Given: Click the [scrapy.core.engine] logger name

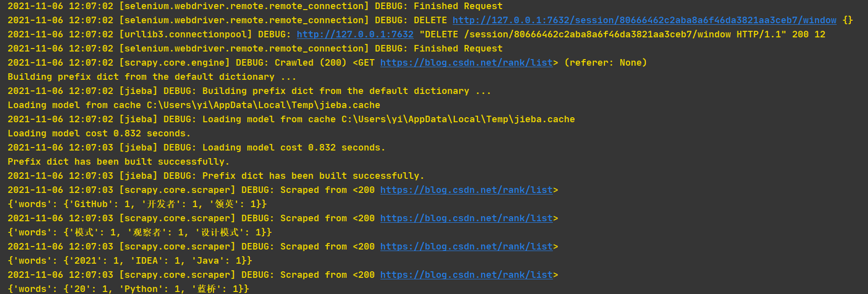Looking at the screenshot, I should tap(175, 63).
